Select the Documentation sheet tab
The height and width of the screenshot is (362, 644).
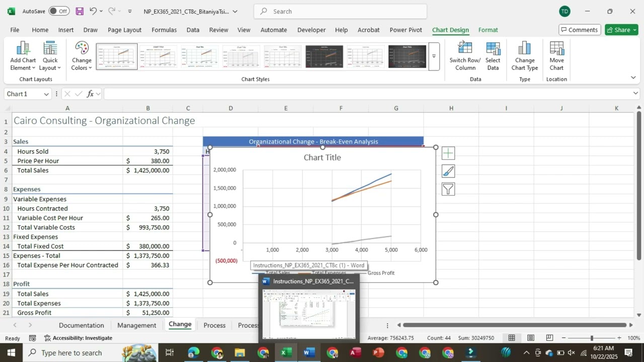pyautogui.click(x=81, y=325)
